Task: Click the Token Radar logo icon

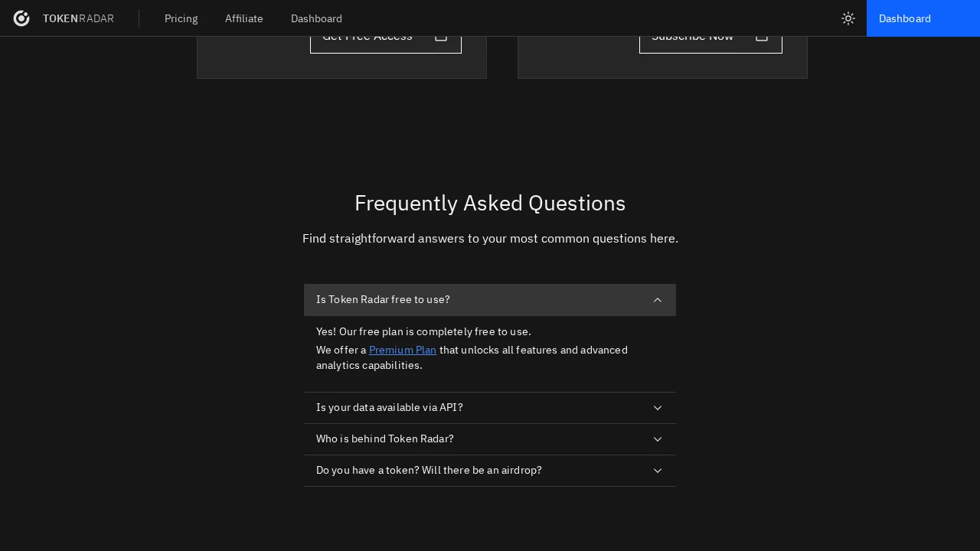Action: pyautogui.click(x=21, y=18)
